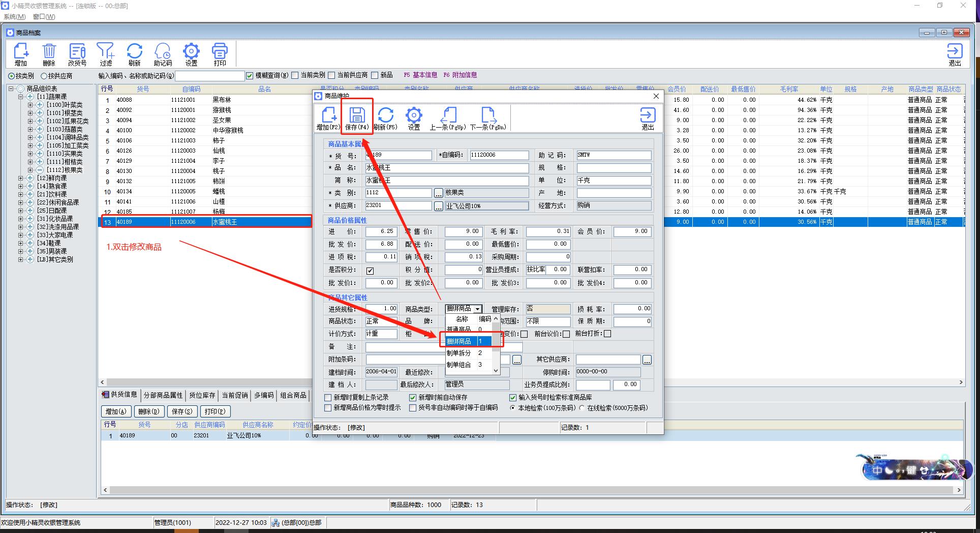
Task: Click the browse button beside 附加条码
Action: click(x=517, y=360)
